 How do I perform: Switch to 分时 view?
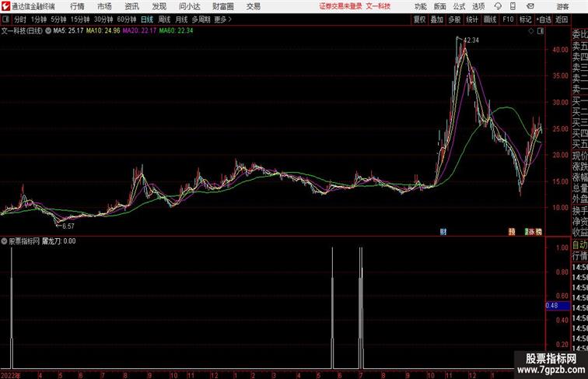click(20, 19)
